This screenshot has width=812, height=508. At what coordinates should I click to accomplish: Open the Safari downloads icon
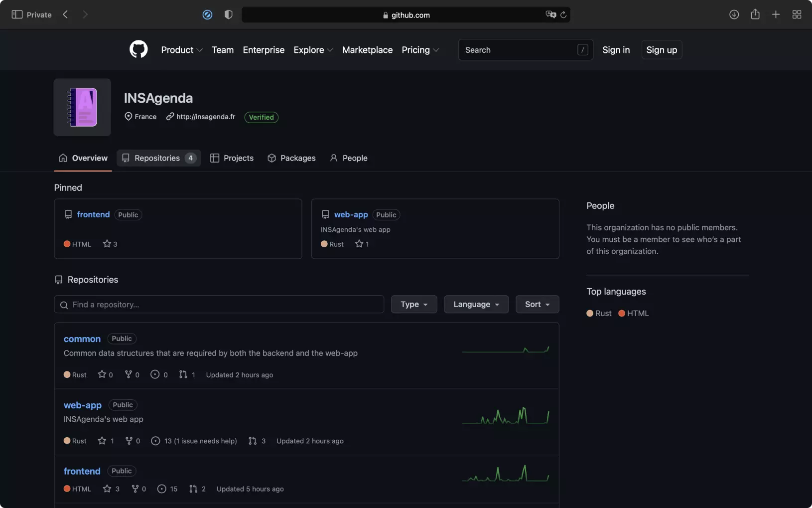pos(734,14)
